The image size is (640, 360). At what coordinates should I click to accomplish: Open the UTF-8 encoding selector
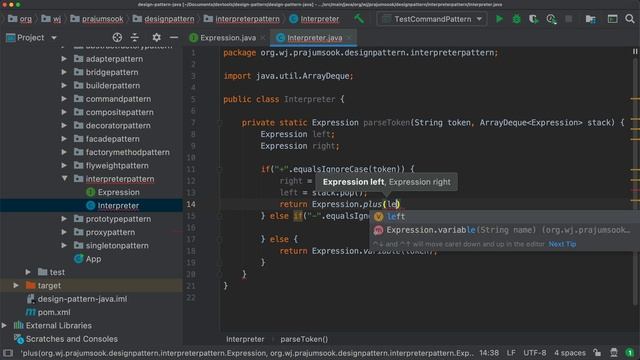point(535,353)
